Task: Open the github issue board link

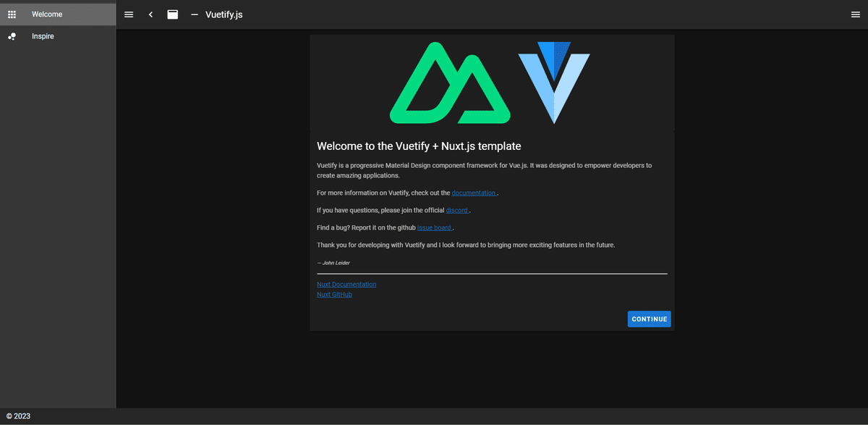Action: pos(435,227)
